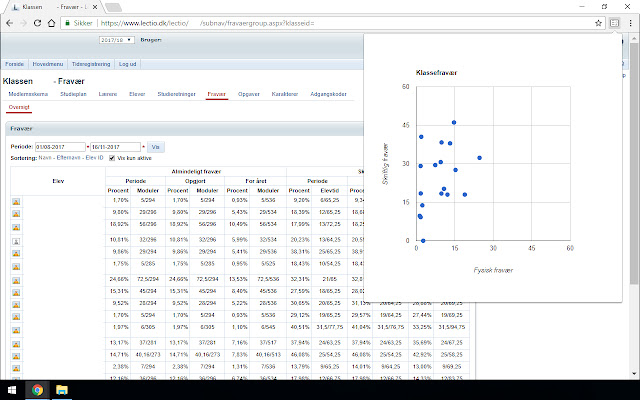Image resolution: width=640 pixels, height=400 pixels.
Task: Open File Explorer from the taskbar
Action: [60, 389]
